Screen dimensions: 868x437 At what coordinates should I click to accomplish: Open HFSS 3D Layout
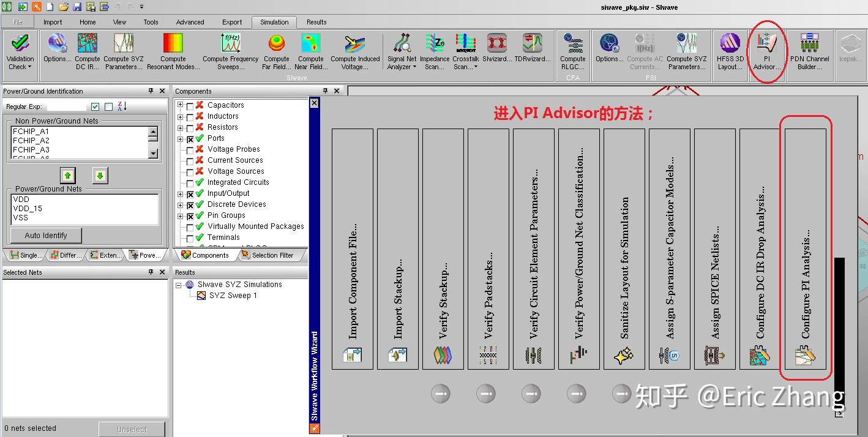(729, 52)
